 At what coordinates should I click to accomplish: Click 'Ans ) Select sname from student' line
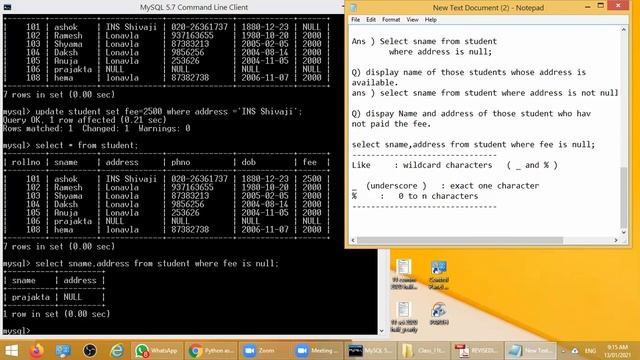(424, 41)
